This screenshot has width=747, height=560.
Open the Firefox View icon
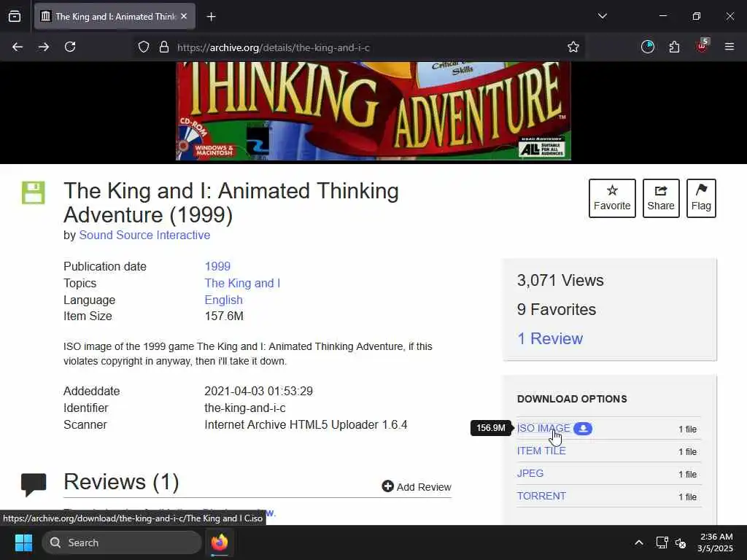click(x=15, y=16)
